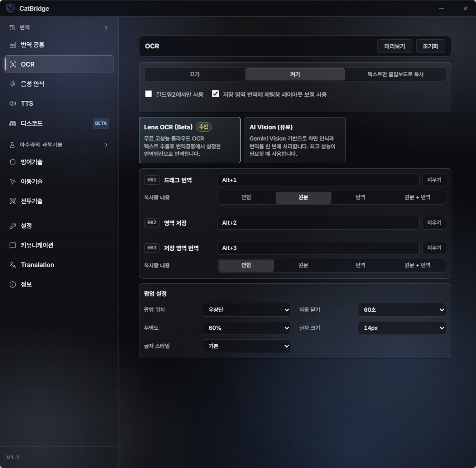Click the 아수라의 과학기술 flask icon
476x468 pixels.
click(x=12, y=145)
